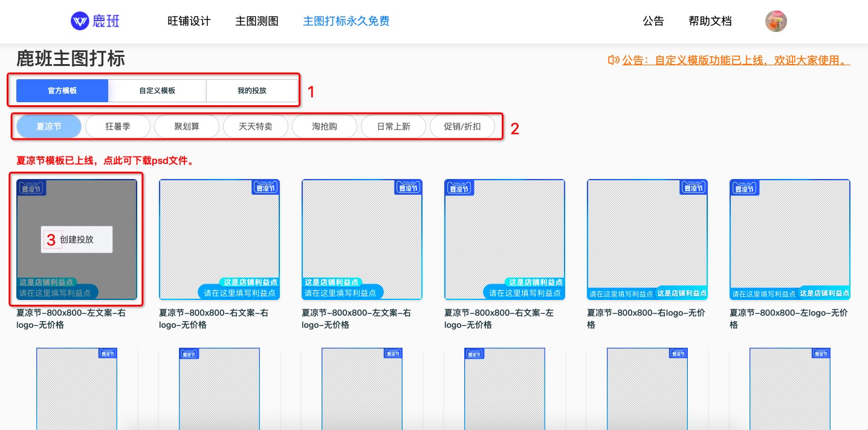868x430 pixels.
Task: Select 夏凉节 category filter
Action: 49,127
